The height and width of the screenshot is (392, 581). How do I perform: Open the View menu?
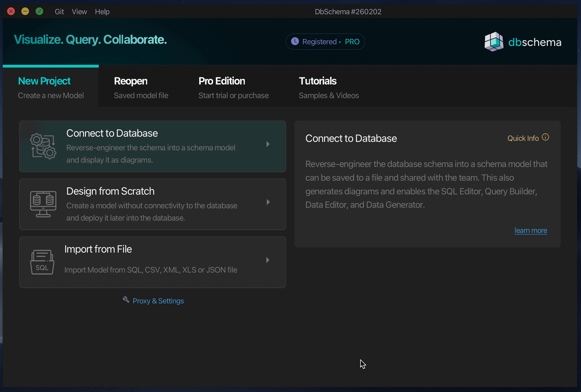[x=79, y=12]
